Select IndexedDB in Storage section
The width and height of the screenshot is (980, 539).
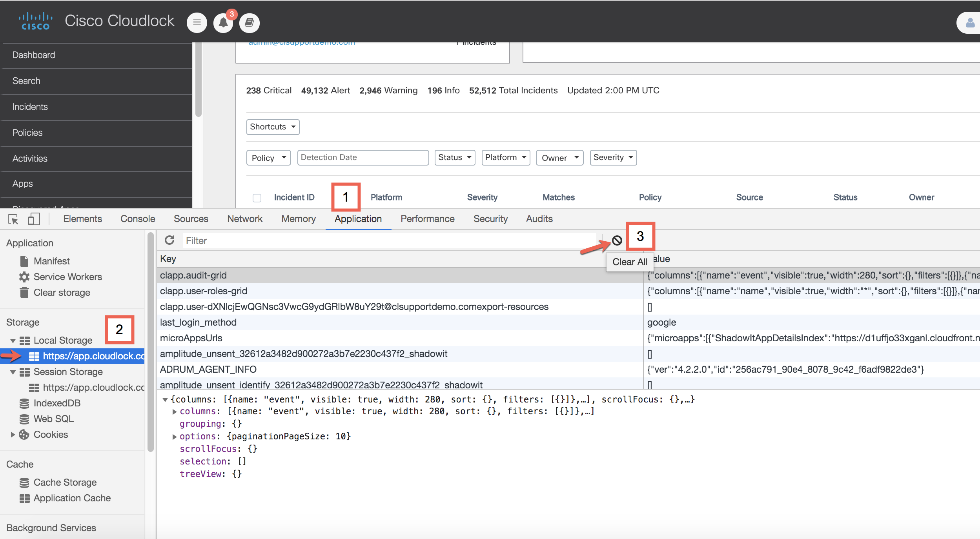coord(57,403)
